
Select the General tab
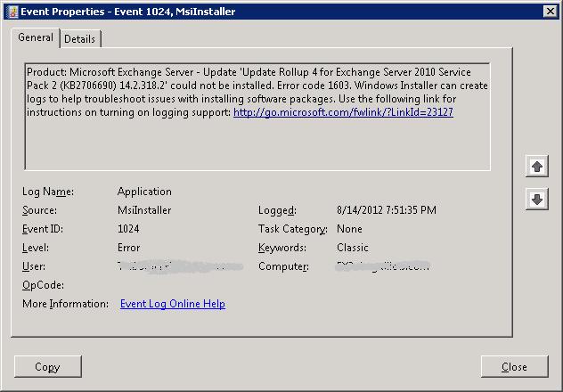(x=36, y=37)
